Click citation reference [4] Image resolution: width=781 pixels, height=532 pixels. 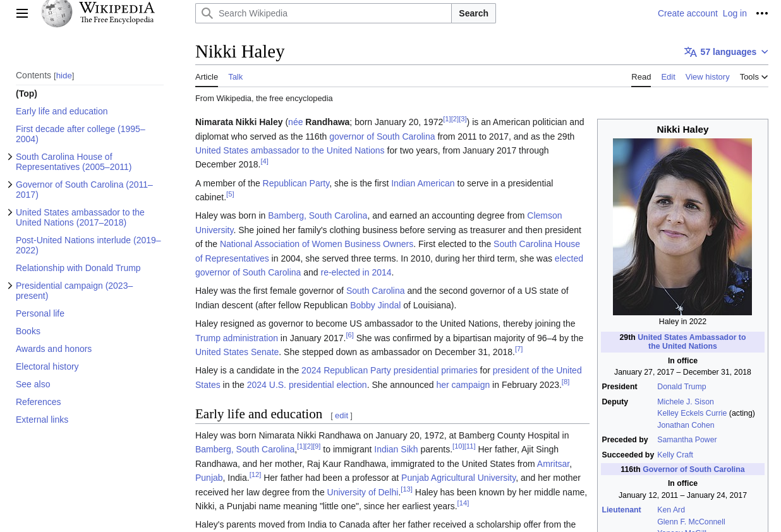pos(265,161)
